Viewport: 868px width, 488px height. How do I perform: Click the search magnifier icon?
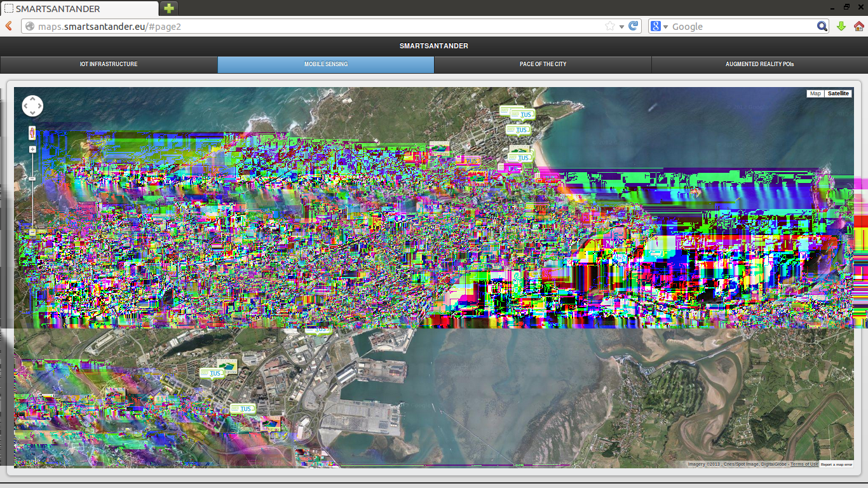pos(822,26)
